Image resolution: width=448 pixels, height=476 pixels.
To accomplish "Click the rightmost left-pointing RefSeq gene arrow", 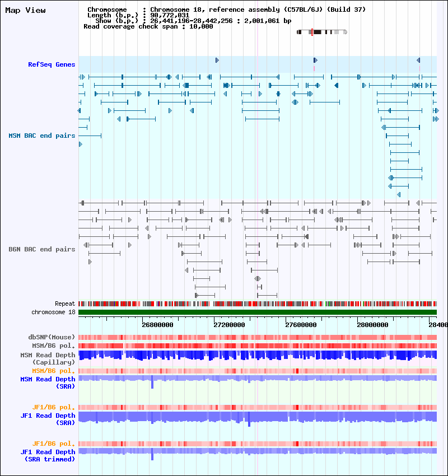I will point(418,60).
